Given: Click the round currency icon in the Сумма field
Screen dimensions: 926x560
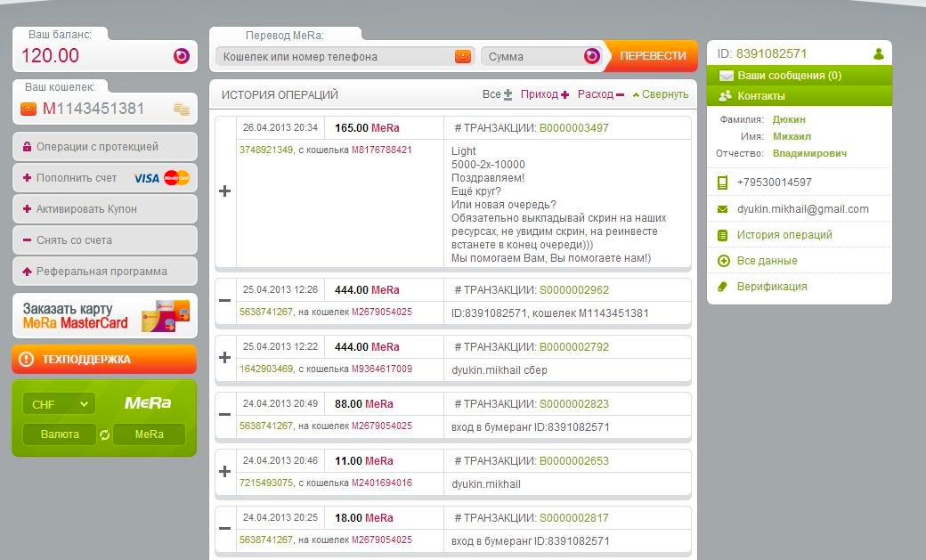Looking at the screenshot, I should (592, 56).
